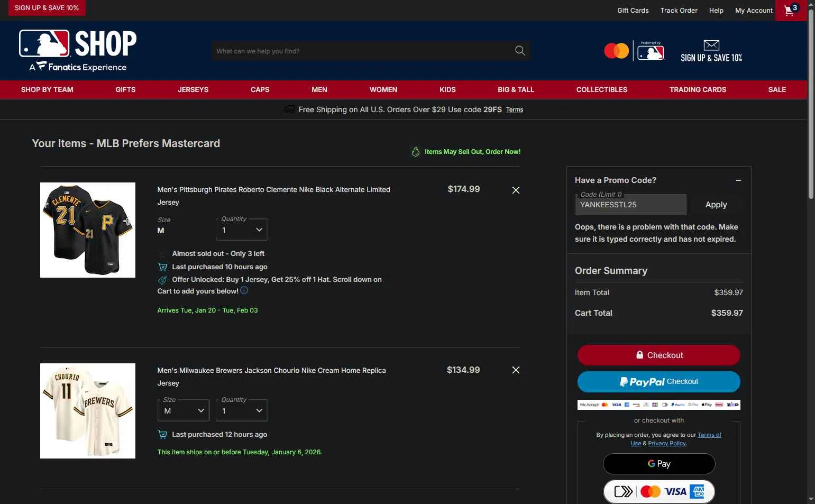The height and width of the screenshot is (504, 815).
Task: Open the Men menu
Action: point(319,89)
